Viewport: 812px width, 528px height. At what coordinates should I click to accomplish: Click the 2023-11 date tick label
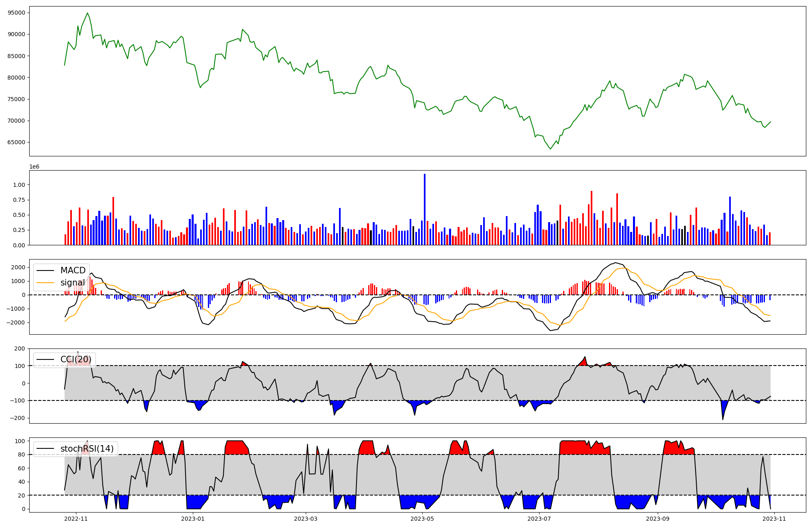tap(774, 519)
